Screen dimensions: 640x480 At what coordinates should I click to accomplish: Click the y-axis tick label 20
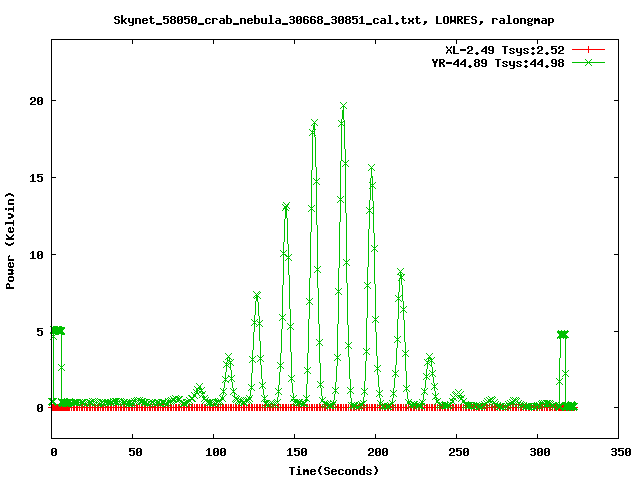point(36,101)
